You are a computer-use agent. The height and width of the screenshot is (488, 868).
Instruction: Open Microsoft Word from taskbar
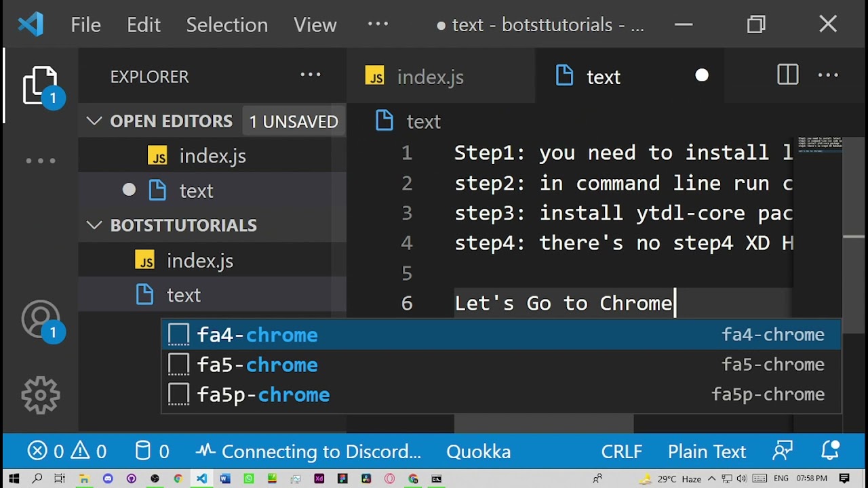225,479
